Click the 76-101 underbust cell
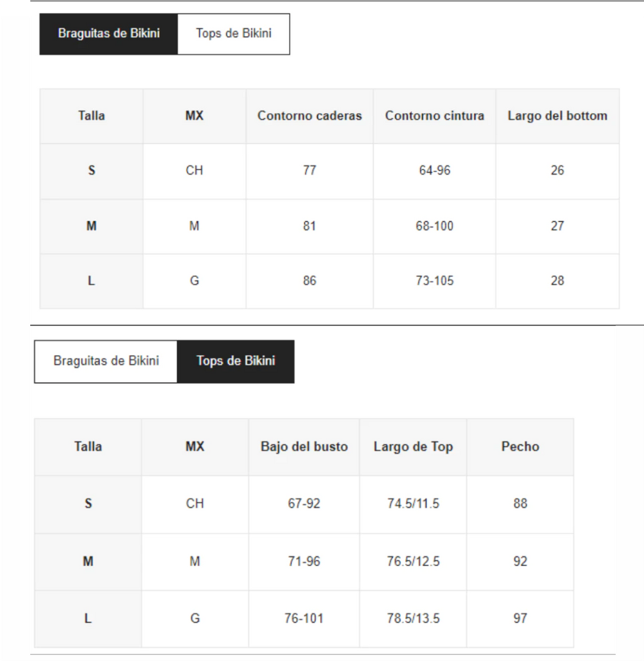Viewport: 644px width, 661px height. coord(304,618)
